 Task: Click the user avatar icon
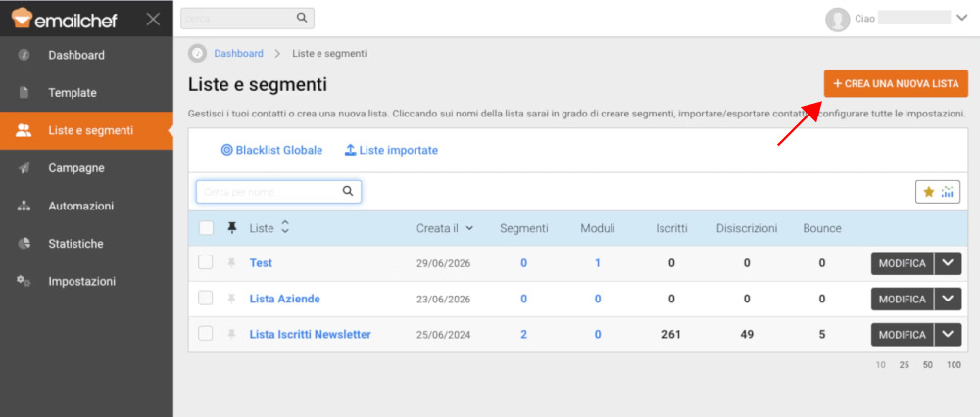[838, 20]
